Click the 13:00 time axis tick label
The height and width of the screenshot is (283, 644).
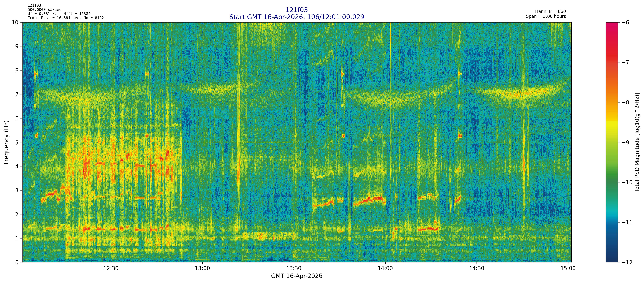tap(202, 269)
